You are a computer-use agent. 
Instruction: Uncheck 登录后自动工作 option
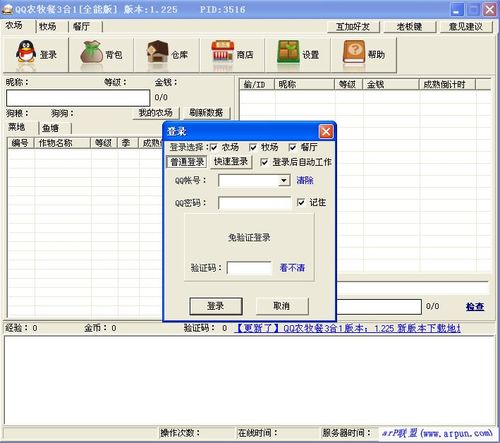click(x=264, y=162)
